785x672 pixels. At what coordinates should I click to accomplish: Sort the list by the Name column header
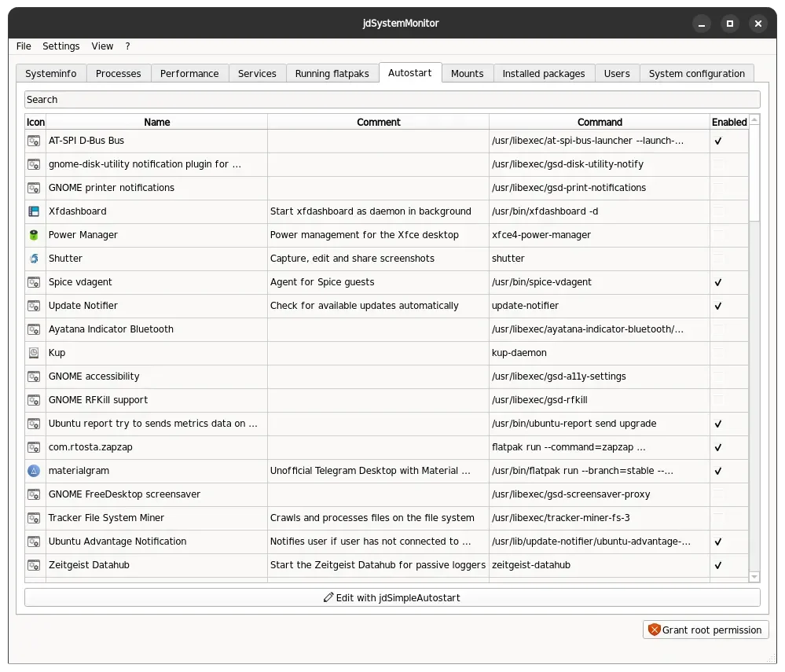(x=156, y=122)
